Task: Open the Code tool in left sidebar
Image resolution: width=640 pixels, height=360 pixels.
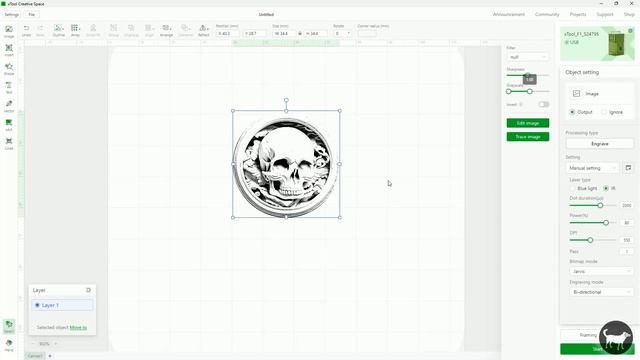Action: 9,143
